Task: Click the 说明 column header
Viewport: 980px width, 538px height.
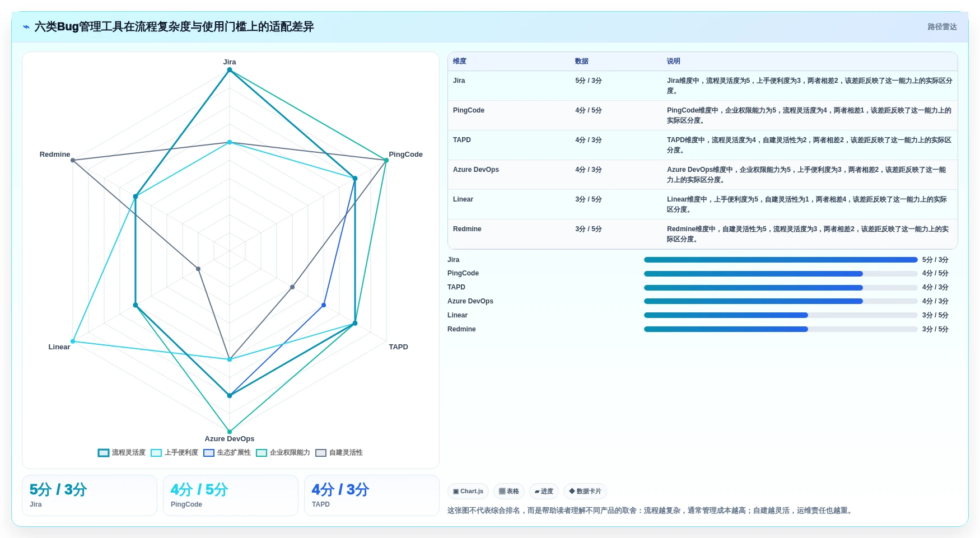Action: (674, 62)
